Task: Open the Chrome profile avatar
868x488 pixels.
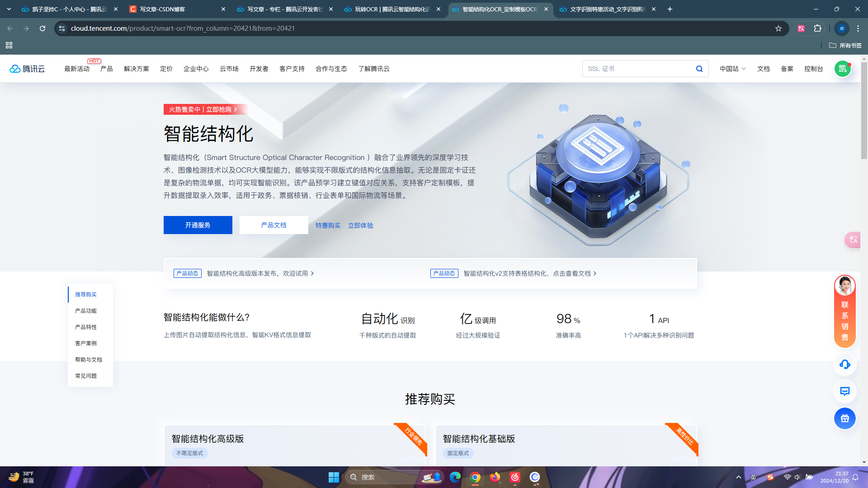Action: point(842,28)
